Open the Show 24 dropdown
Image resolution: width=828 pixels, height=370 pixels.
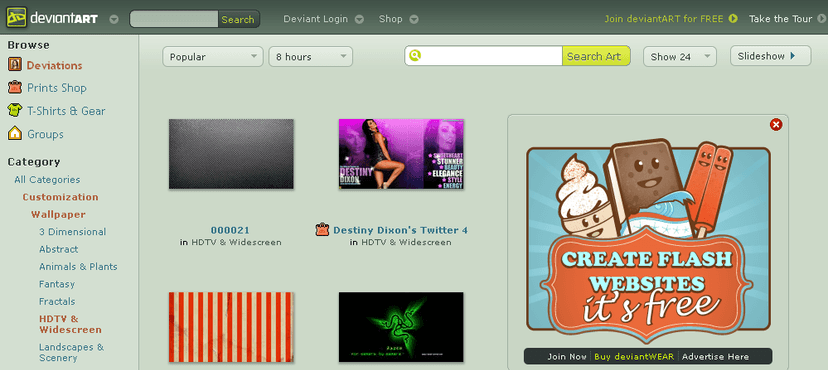[680, 56]
